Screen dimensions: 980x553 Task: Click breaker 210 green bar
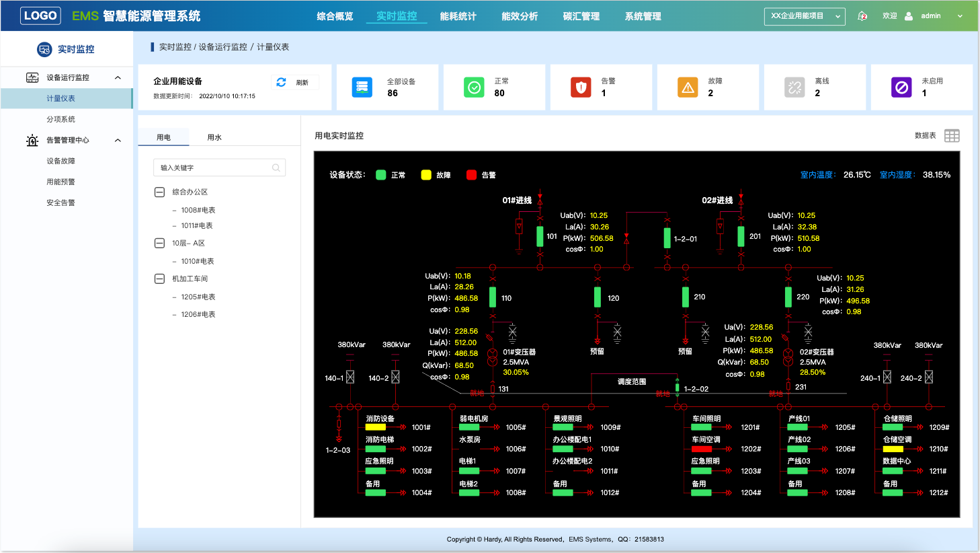[x=686, y=297]
